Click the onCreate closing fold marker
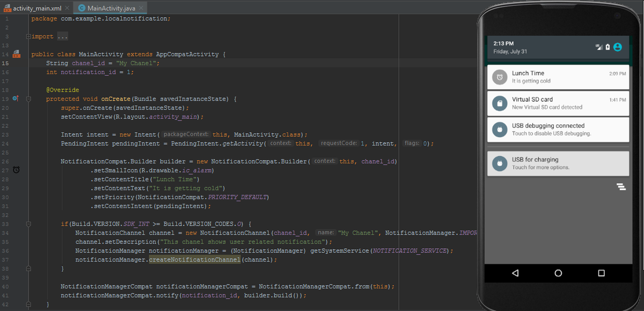 coord(28,305)
